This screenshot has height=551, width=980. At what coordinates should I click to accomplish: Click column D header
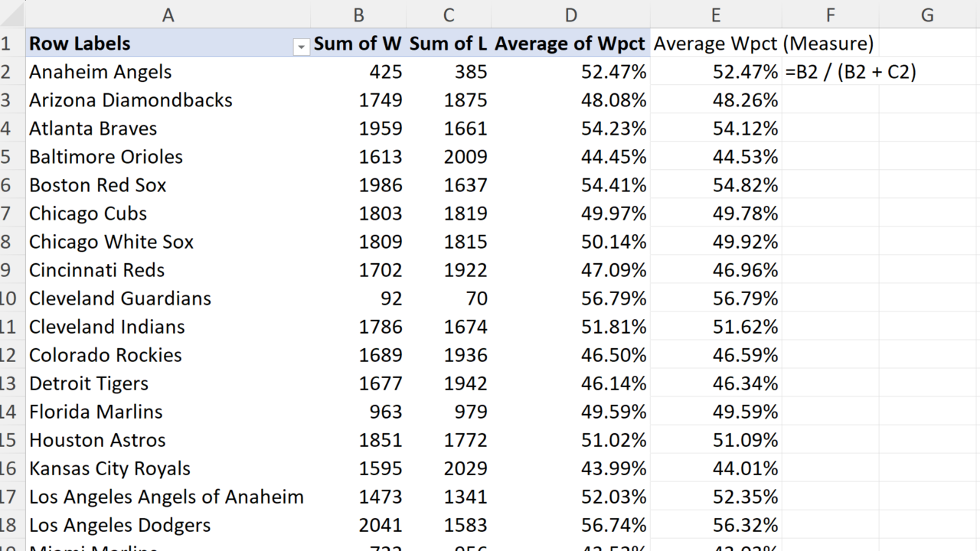pos(571,15)
